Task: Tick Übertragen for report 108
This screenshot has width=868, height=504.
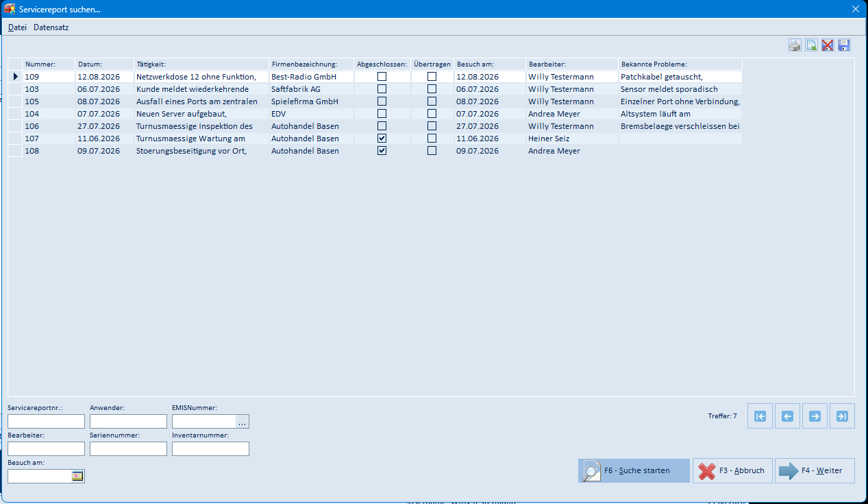Action: point(432,151)
